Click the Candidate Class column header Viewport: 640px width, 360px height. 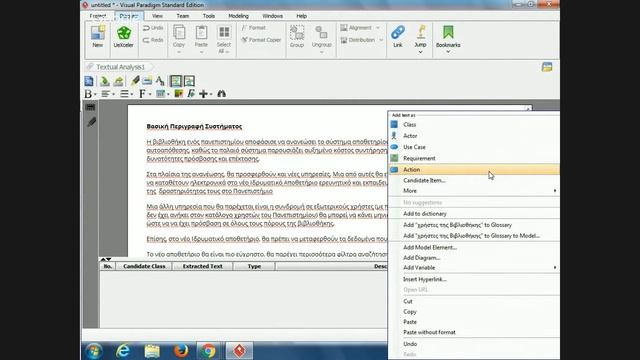144,266
